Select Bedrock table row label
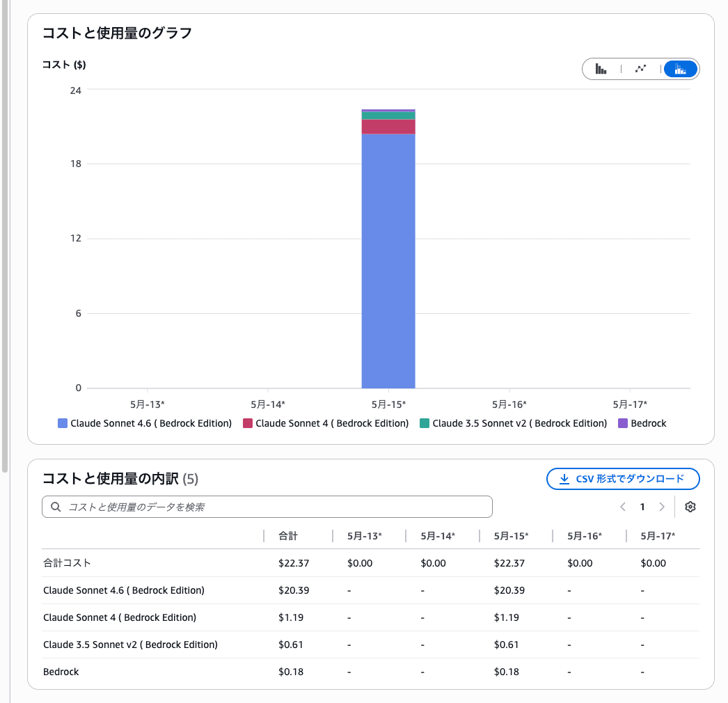 pyautogui.click(x=61, y=672)
